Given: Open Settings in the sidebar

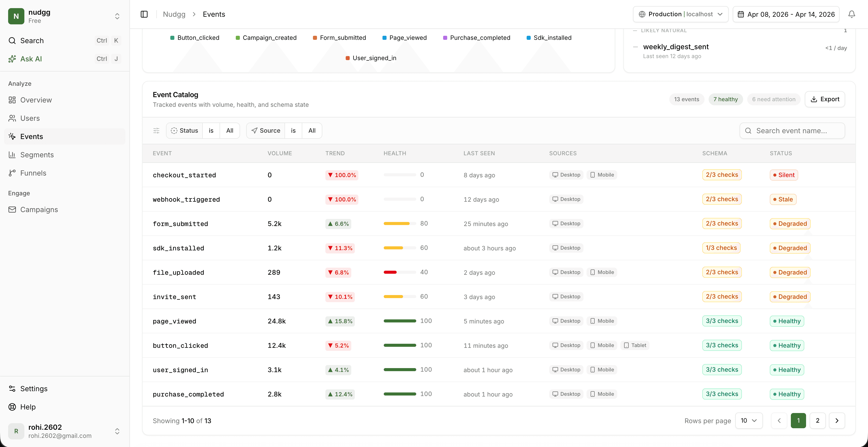Looking at the screenshot, I should 65,389.
